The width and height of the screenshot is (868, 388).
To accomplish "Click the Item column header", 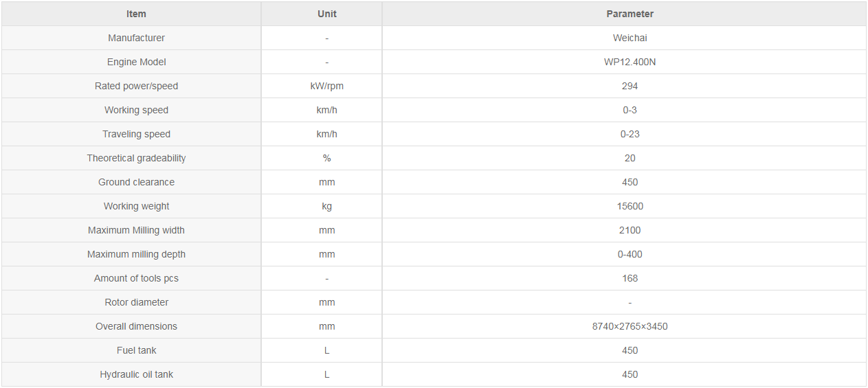I will 136,14.
